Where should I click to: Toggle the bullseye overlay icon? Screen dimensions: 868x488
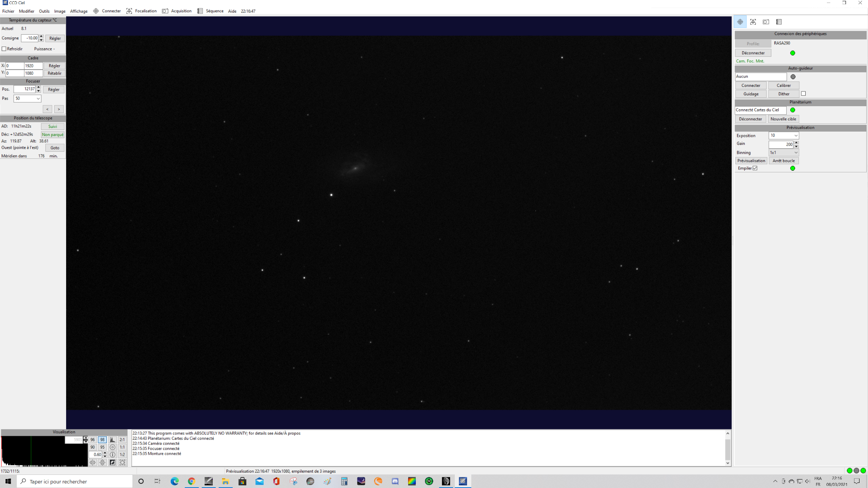(112, 447)
